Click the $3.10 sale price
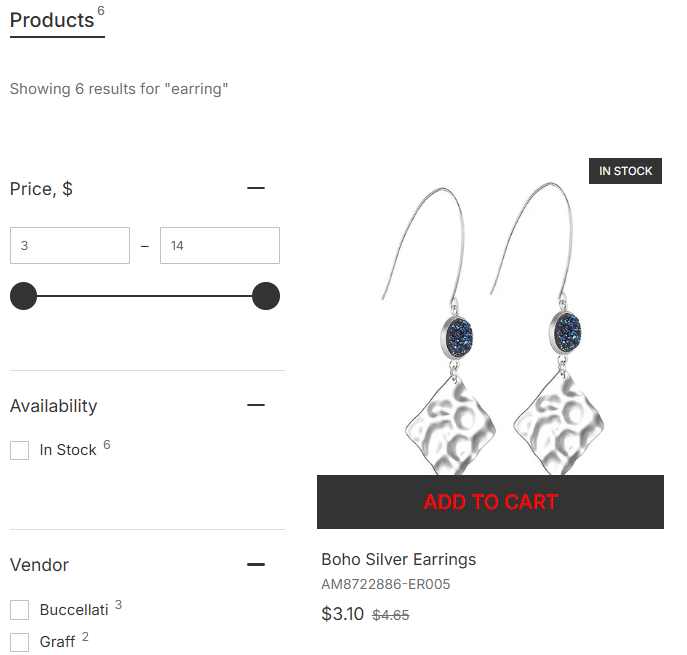 tap(342, 614)
